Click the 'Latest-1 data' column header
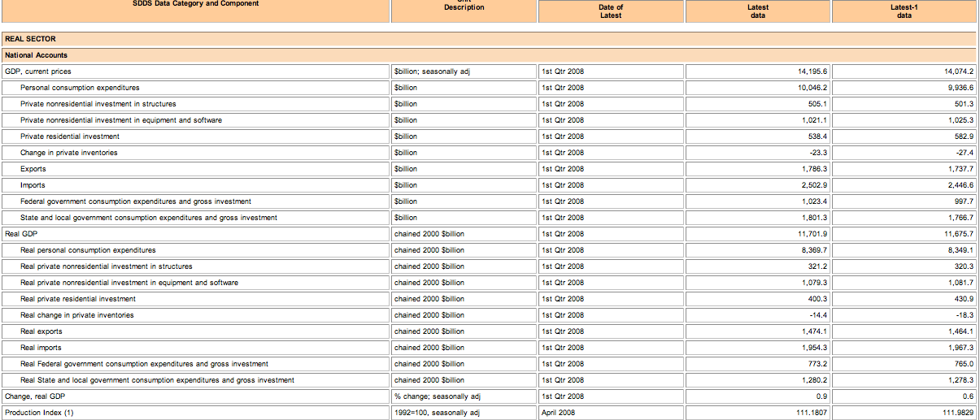 click(x=904, y=11)
